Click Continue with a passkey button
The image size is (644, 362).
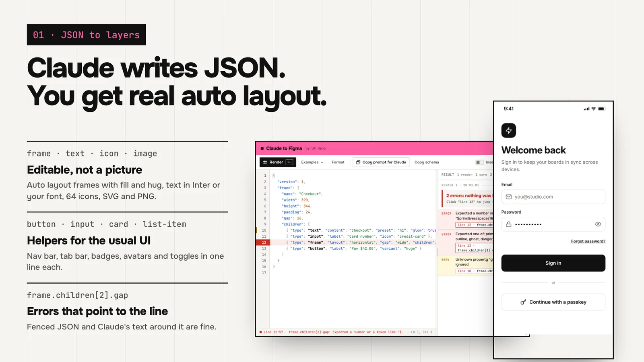(x=553, y=302)
